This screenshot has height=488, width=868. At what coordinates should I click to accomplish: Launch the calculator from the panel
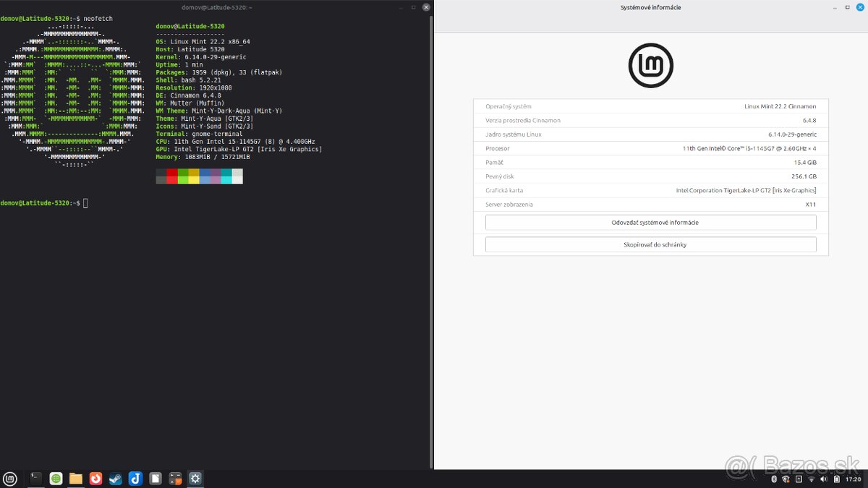[174, 479]
